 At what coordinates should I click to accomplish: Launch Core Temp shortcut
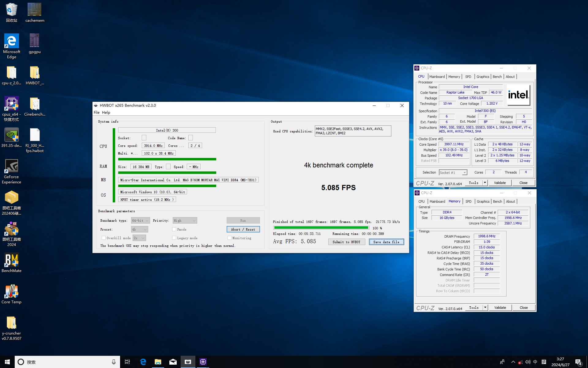click(x=11, y=294)
